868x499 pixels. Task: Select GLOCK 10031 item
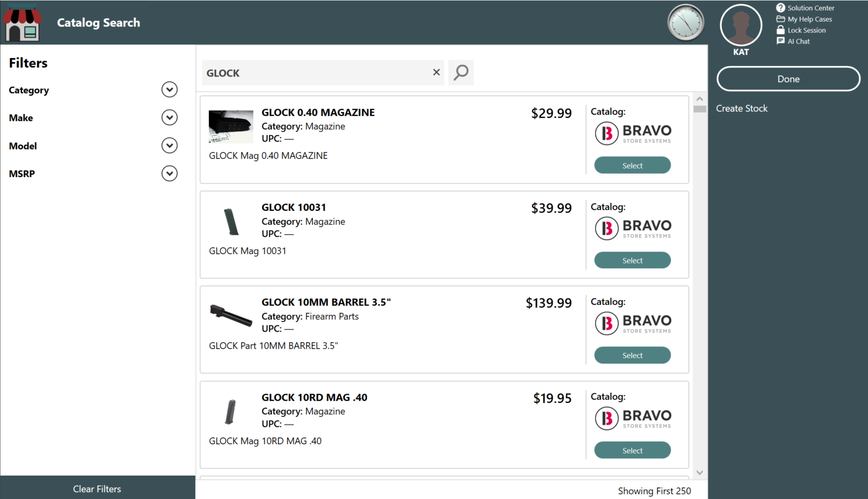coord(632,260)
